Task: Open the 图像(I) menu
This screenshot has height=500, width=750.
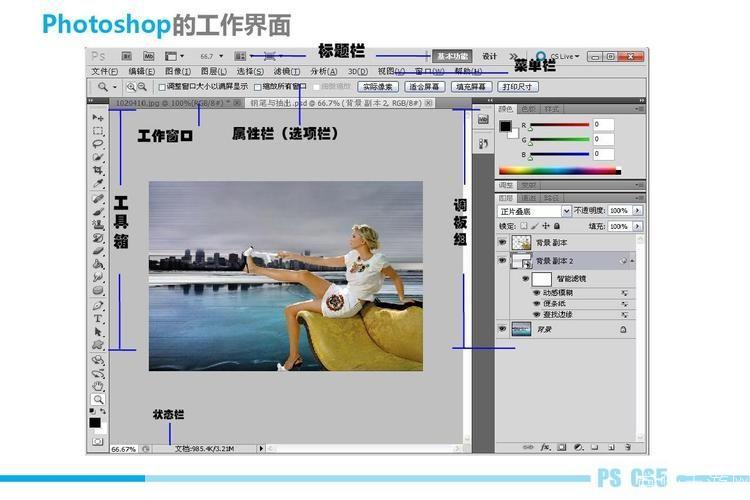Action: [x=177, y=71]
